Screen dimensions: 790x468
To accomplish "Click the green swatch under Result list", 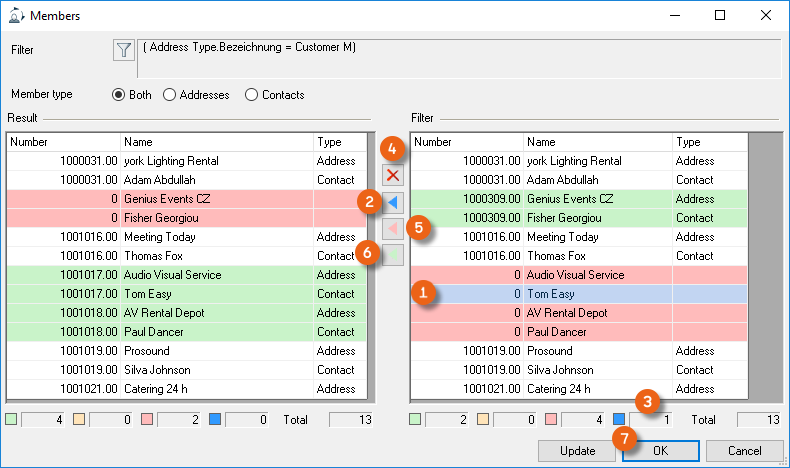I will click(12, 420).
